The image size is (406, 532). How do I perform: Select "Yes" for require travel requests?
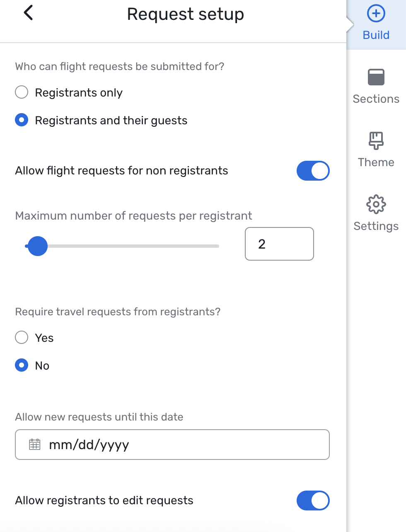pyautogui.click(x=22, y=337)
